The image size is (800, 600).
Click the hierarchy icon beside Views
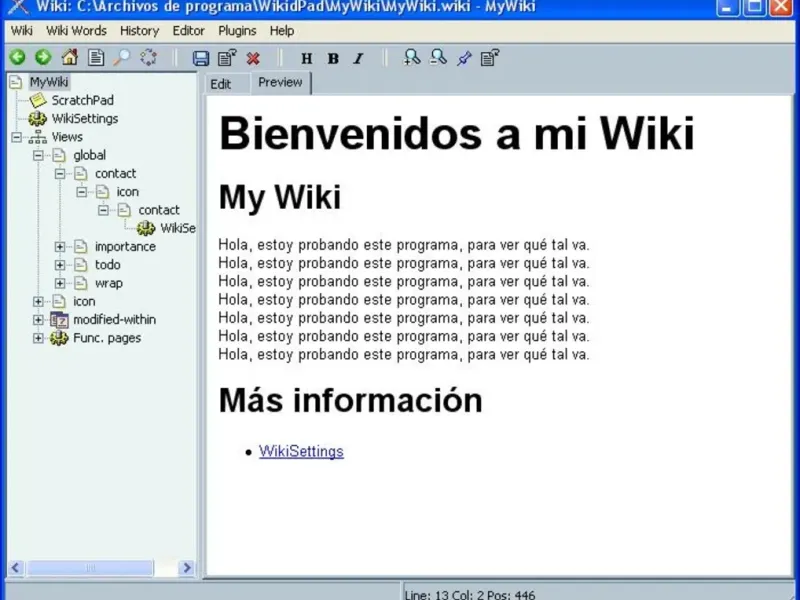click(x=38, y=137)
